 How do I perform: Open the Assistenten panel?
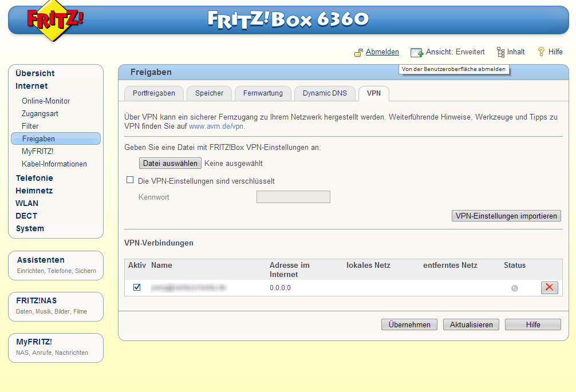(x=56, y=266)
